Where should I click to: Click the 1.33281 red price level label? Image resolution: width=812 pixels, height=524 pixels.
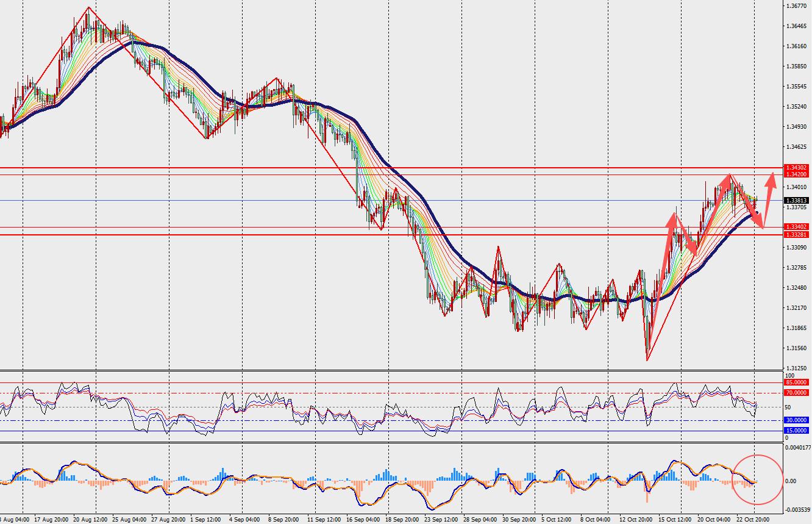click(x=797, y=234)
